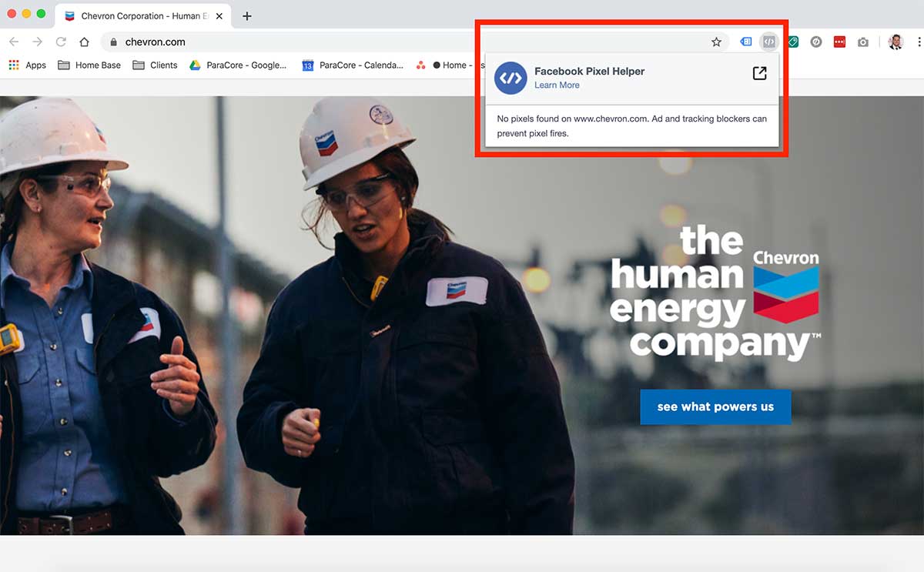
Task: Open the red three-dots extension icon
Action: tap(839, 42)
